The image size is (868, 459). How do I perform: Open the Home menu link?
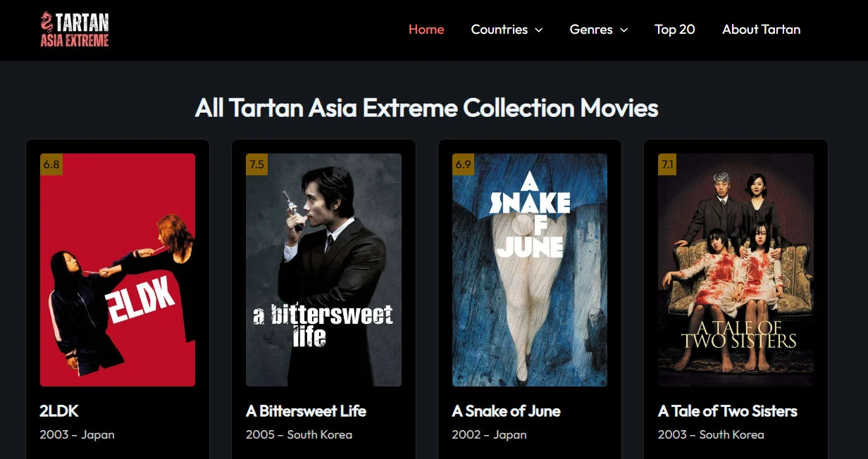426,30
